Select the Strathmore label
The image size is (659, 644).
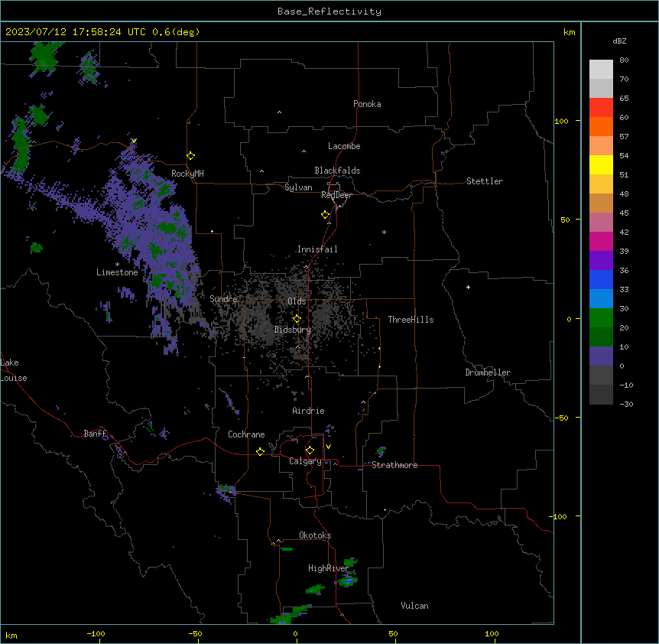pos(394,465)
